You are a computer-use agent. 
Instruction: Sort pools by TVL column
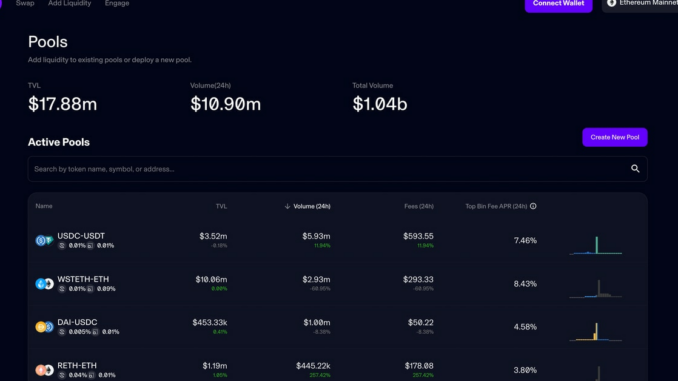(221, 206)
